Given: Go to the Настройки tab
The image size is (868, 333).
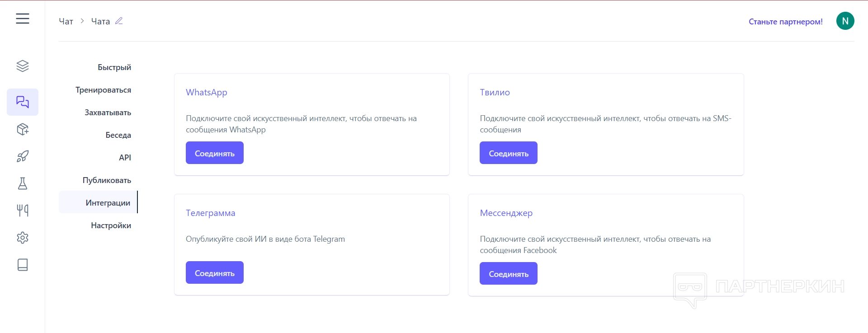Looking at the screenshot, I should coord(111,225).
